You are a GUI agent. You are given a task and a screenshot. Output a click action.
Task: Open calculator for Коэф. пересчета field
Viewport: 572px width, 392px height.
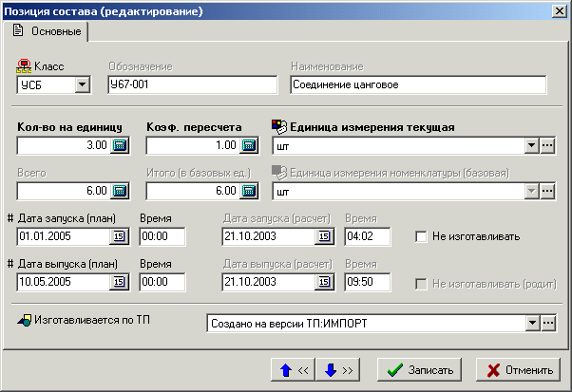click(x=249, y=146)
